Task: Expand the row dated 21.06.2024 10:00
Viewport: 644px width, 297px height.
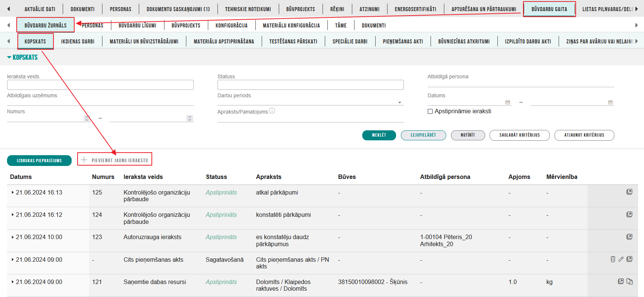Action: tap(13, 237)
